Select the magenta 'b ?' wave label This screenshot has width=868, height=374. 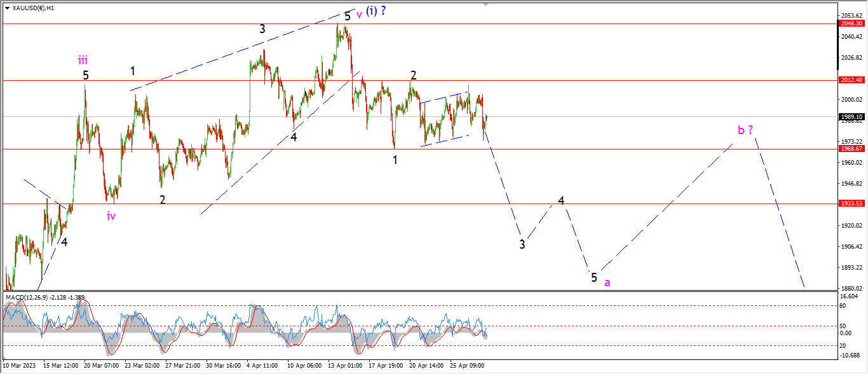pos(745,130)
